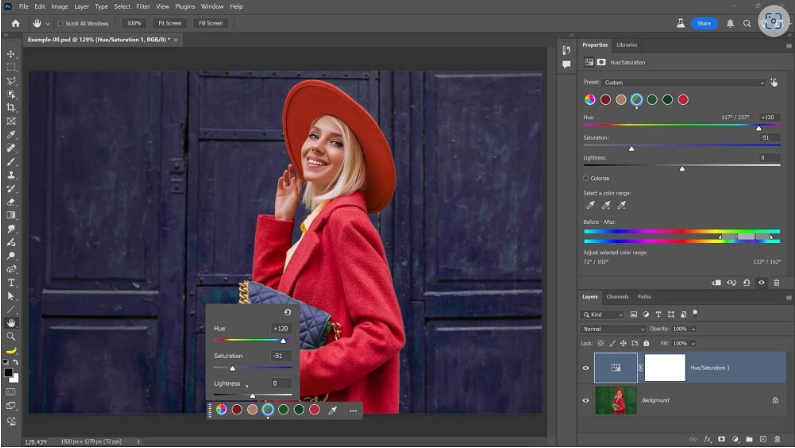Image resolution: width=795 pixels, height=448 pixels.
Task: Select the Rectangular Marquee tool
Action: 11,67
